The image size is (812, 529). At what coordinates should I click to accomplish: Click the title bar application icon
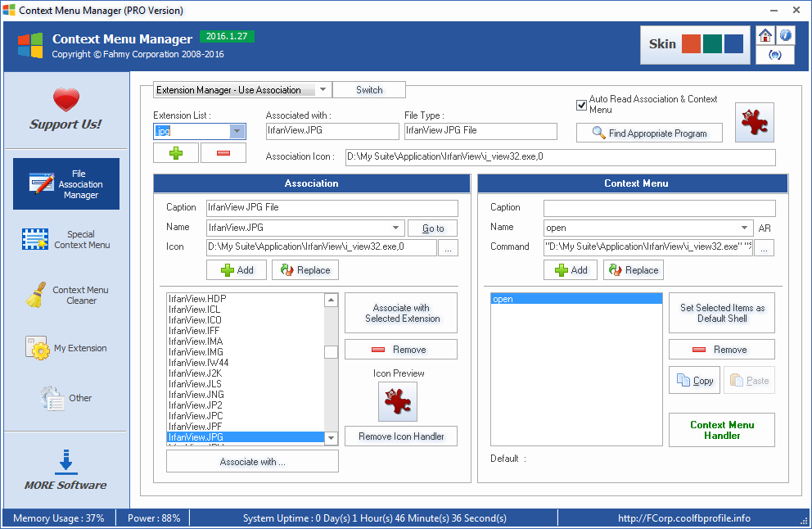9,10
